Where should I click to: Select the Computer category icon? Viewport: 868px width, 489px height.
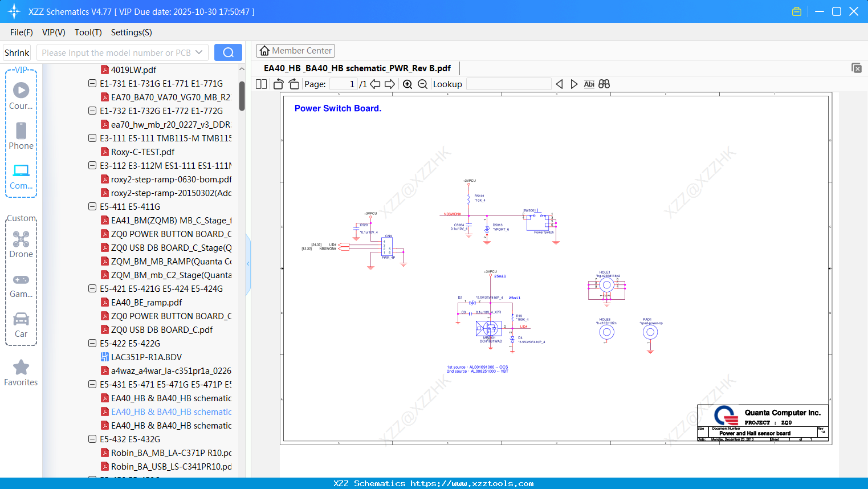(x=21, y=177)
